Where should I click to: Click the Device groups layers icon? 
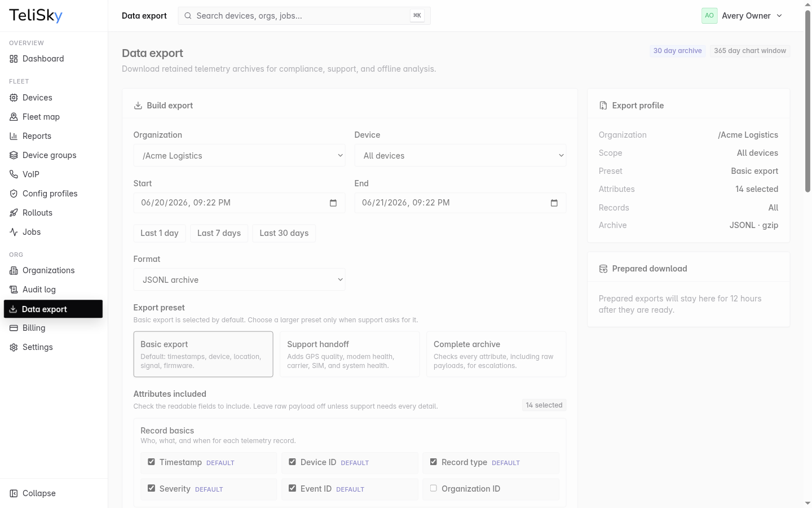tap(14, 155)
